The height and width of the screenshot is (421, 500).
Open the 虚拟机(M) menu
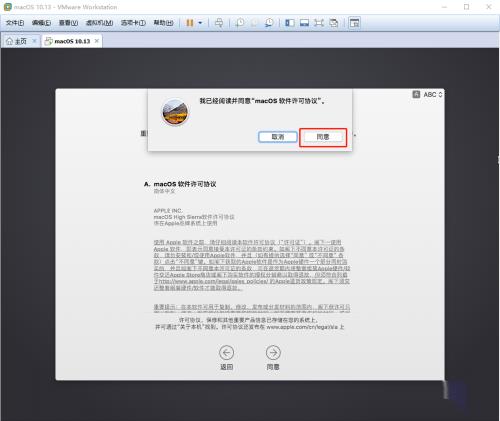[x=99, y=23]
